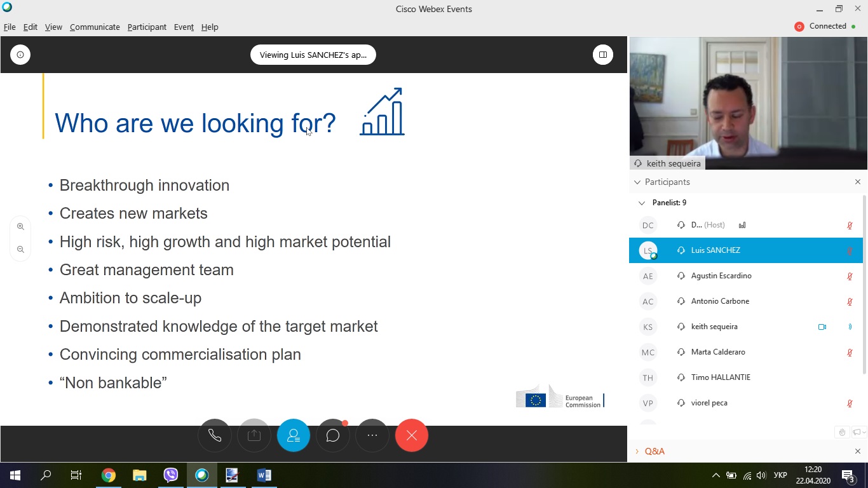868x488 pixels.
Task: Open the Event menu
Action: pos(184,27)
